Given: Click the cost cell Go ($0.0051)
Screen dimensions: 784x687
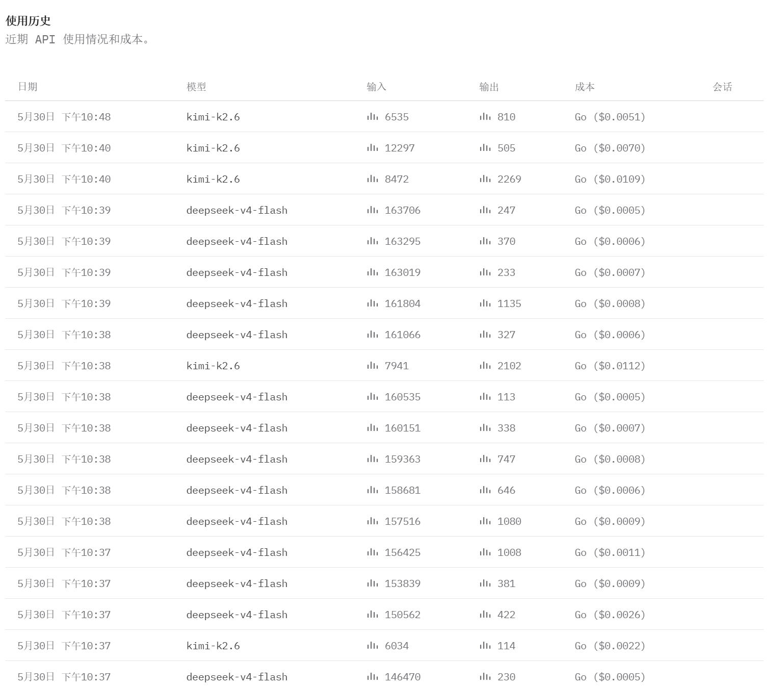Looking at the screenshot, I should pos(610,117).
